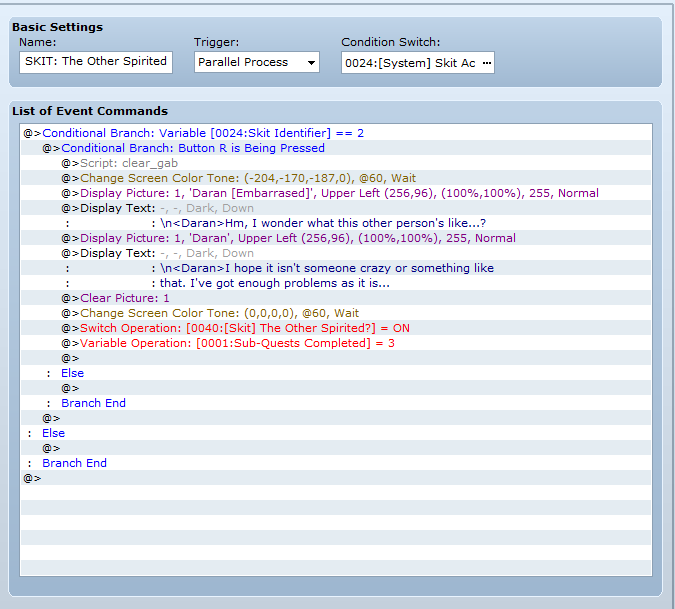675x609 pixels.
Task: Select the Clear Picture: 1 command
Action: [125, 298]
